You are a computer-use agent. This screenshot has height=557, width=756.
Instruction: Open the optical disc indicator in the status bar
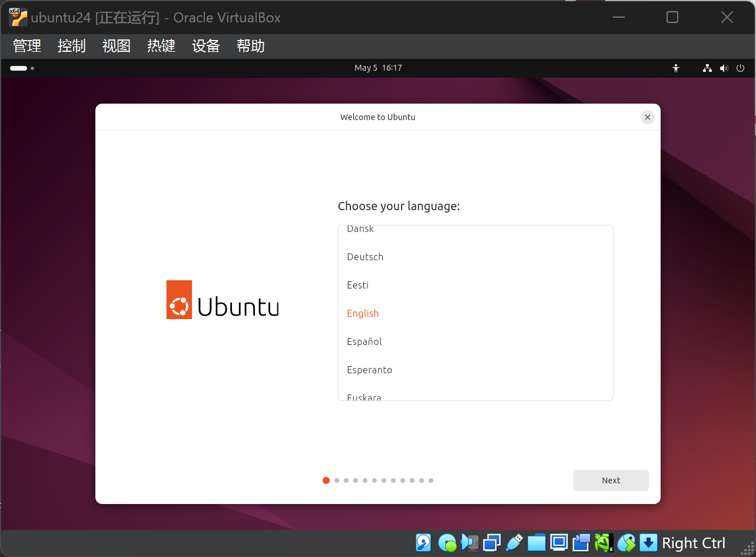[447, 542]
